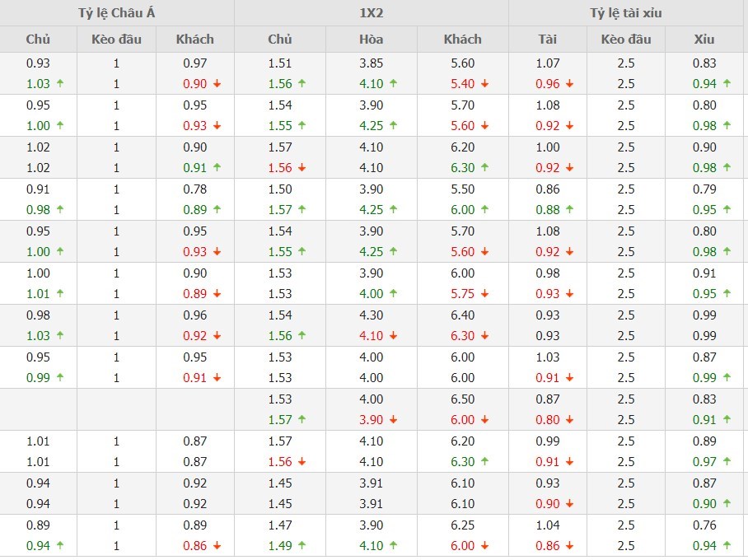The image size is (748, 560).
Task: Click the down arrow next to 5.75
Action: [x=484, y=294]
